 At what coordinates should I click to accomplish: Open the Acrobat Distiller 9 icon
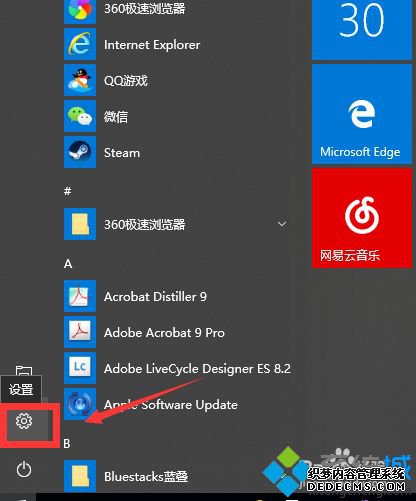pyautogui.click(x=80, y=296)
